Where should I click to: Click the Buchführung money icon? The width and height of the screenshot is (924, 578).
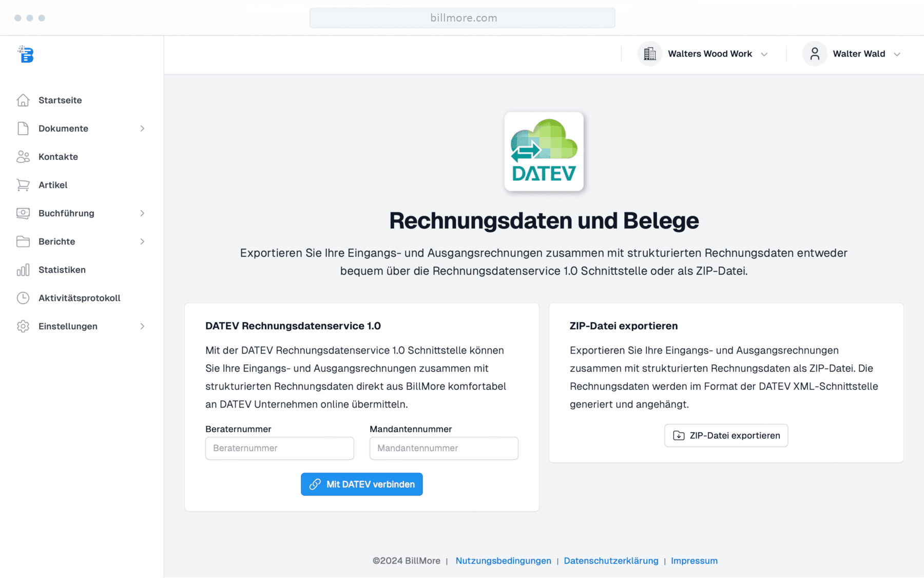(x=23, y=213)
